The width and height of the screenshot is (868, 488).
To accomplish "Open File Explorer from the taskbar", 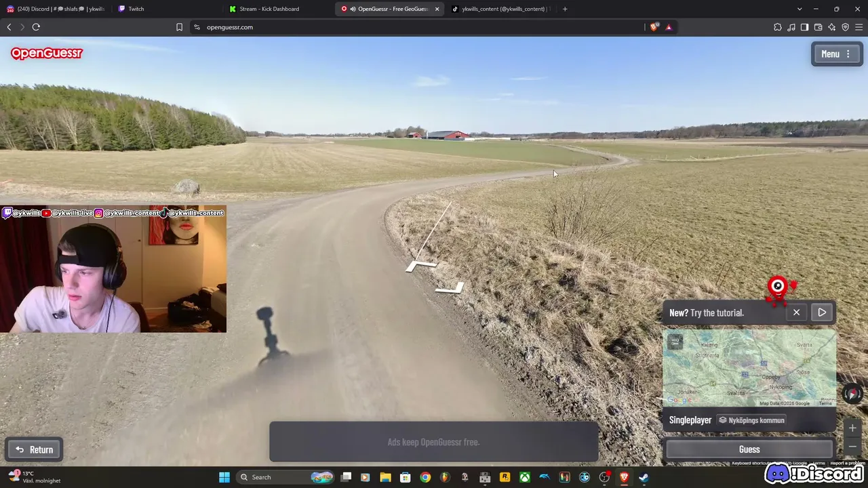I will pos(385,477).
